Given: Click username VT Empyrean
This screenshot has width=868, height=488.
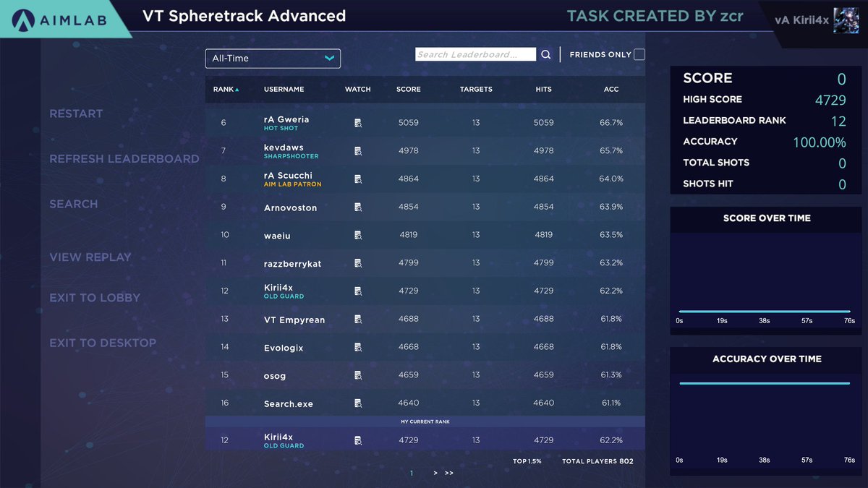Looking at the screenshot, I should [294, 320].
